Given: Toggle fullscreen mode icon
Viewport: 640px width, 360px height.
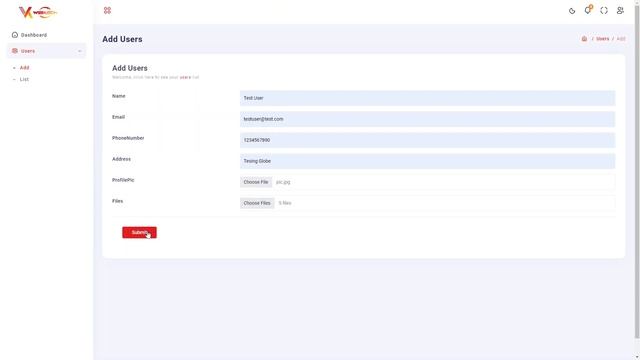Looking at the screenshot, I should tap(604, 11).
